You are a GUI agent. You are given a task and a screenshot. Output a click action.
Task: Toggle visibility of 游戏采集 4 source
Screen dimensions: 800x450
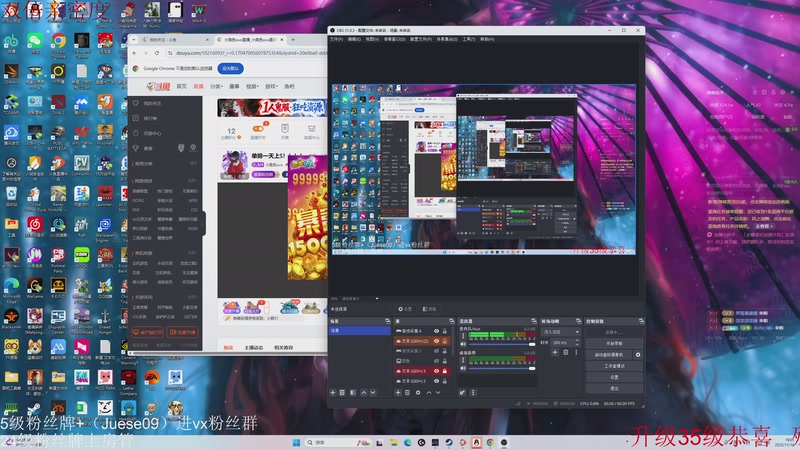pos(436,331)
